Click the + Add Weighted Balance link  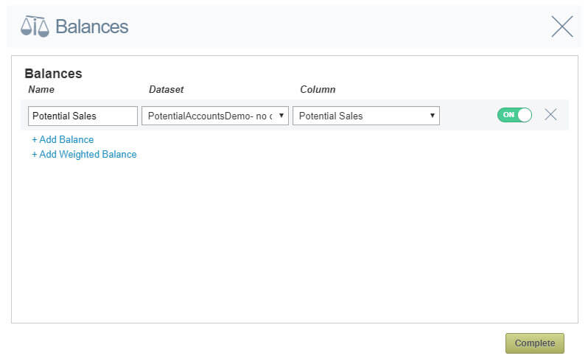click(84, 155)
